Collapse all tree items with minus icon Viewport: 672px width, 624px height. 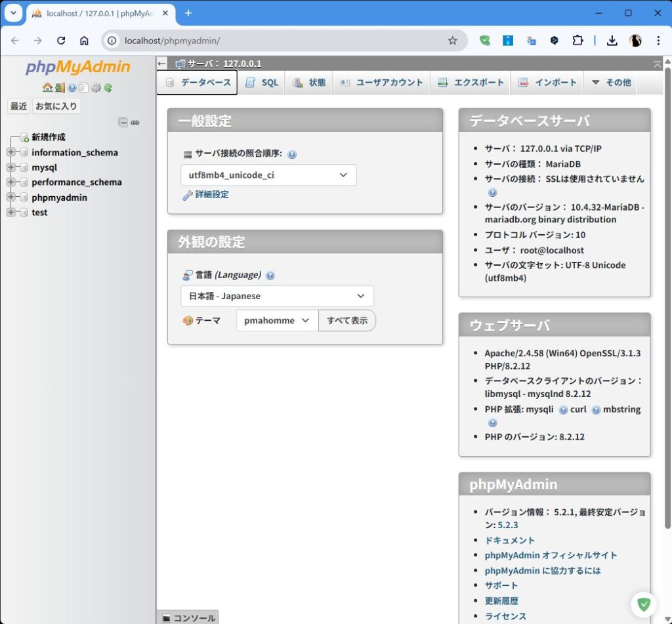tap(123, 122)
